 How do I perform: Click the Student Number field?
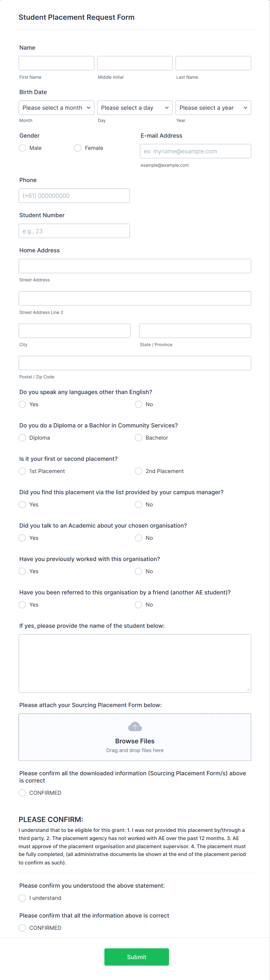click(74, 231)
